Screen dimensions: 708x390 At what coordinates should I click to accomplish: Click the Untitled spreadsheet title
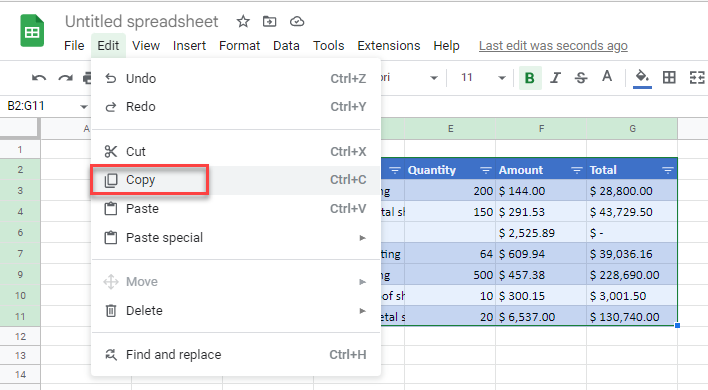141,21
